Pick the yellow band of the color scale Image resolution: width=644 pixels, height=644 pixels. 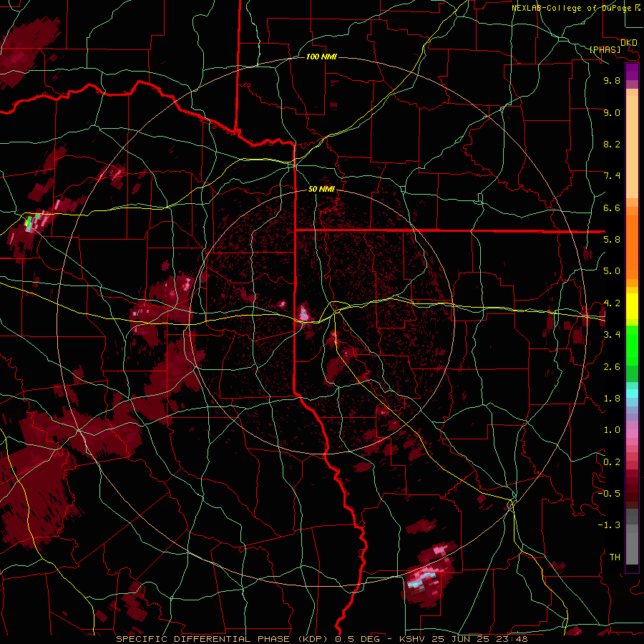[632, 306]
